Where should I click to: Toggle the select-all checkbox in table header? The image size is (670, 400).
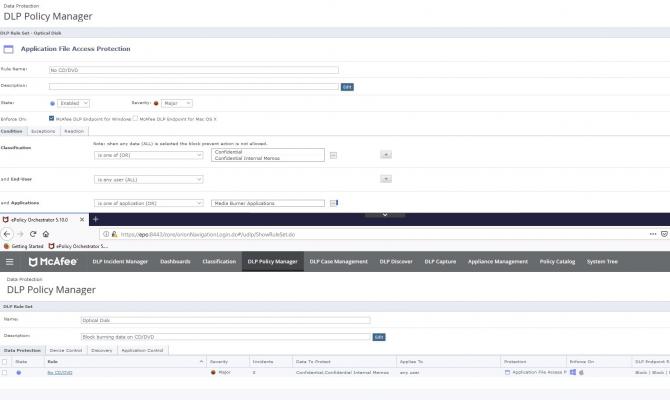(x=5, y=362)
